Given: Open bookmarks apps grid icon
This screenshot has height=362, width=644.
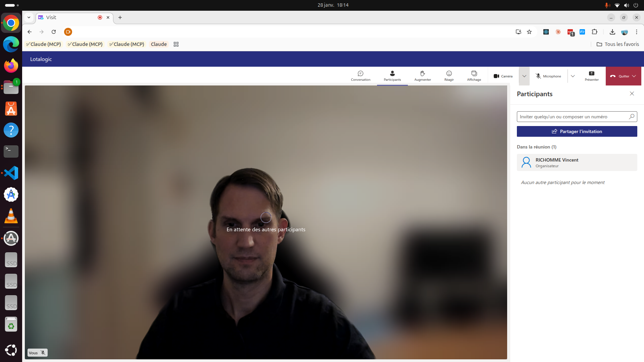Looking at the screenshot, I should (176, 44).
